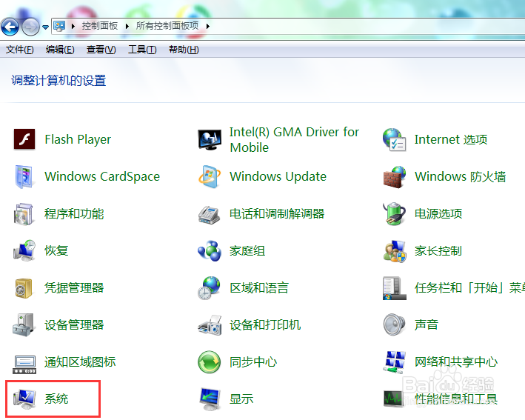Open the 工具(T) menu
Image resolution: width=525 pixels, height=420 pixels.
click(x=142, y=50)
